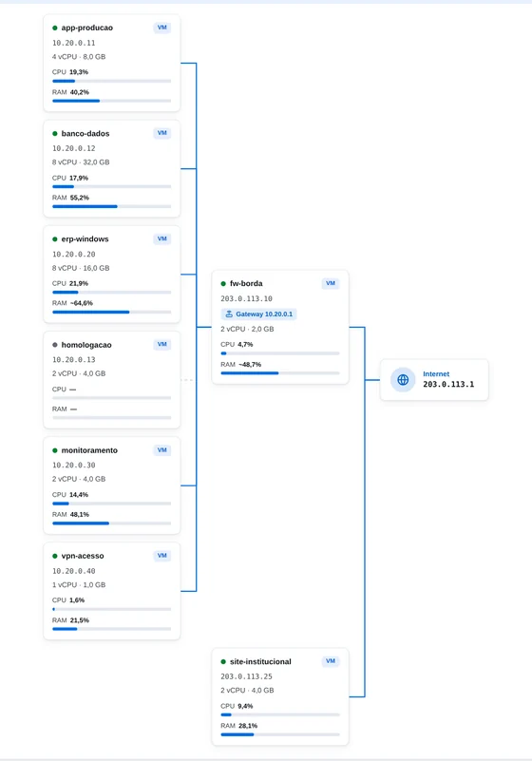Click the CPU 19,3% value
Screen dimensions: 532x761
click(x=79, y=72)
